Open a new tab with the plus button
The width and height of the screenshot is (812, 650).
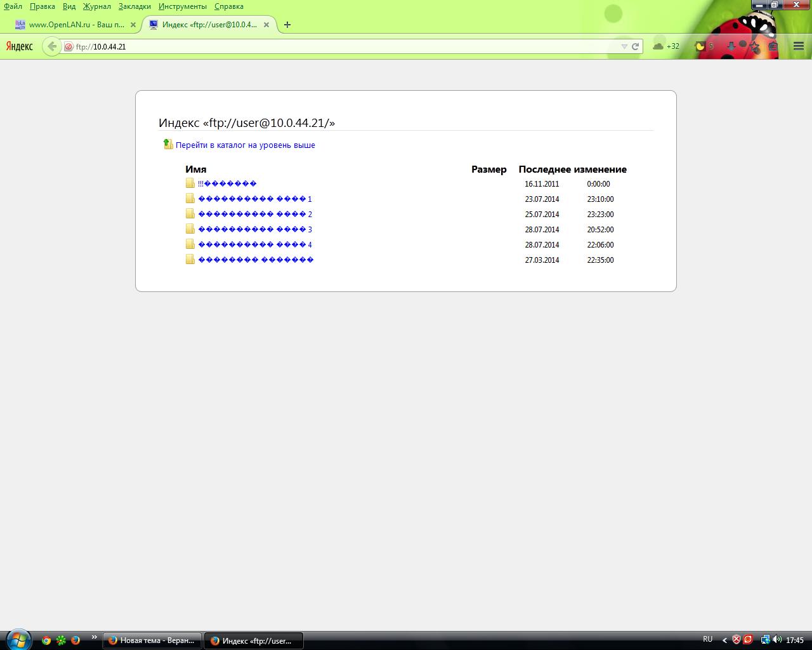pyautogui.click(x=287, y=25)
